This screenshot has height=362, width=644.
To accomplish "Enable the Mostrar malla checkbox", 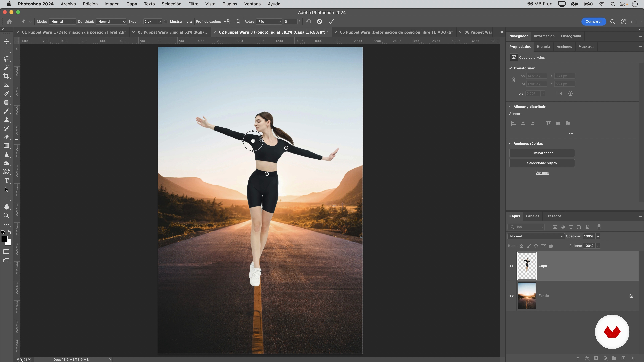I will point(166,22).
